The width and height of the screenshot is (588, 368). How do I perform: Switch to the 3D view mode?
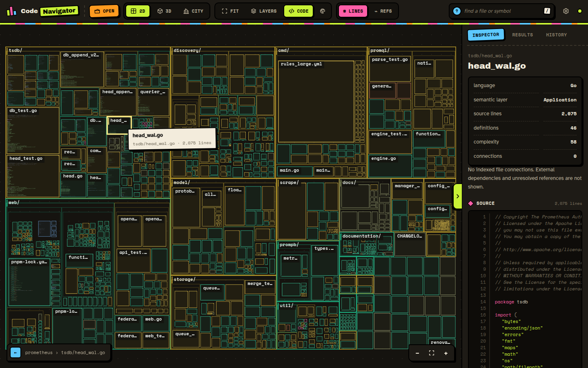coord(164,11)
